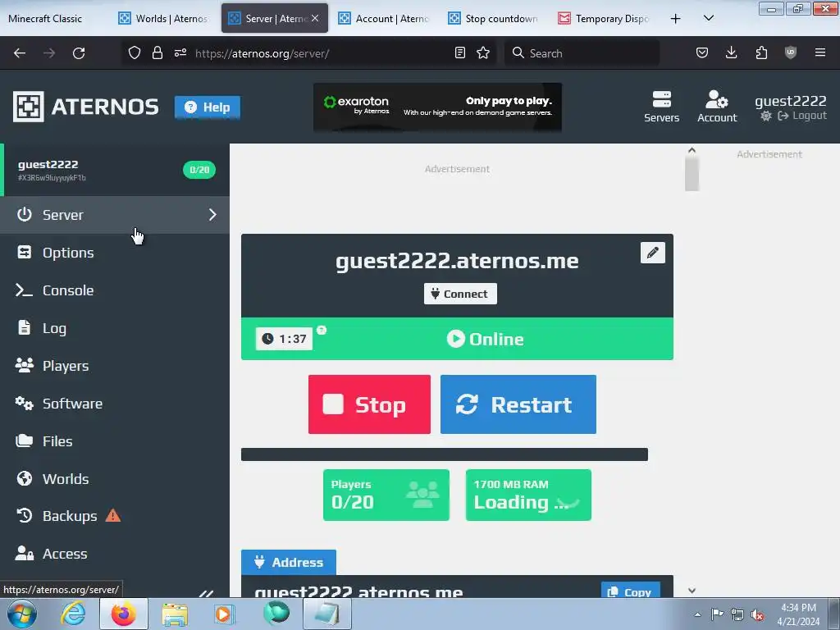Go forward in browser history
This screenshot has height=630, width=840.
(49, 53)
